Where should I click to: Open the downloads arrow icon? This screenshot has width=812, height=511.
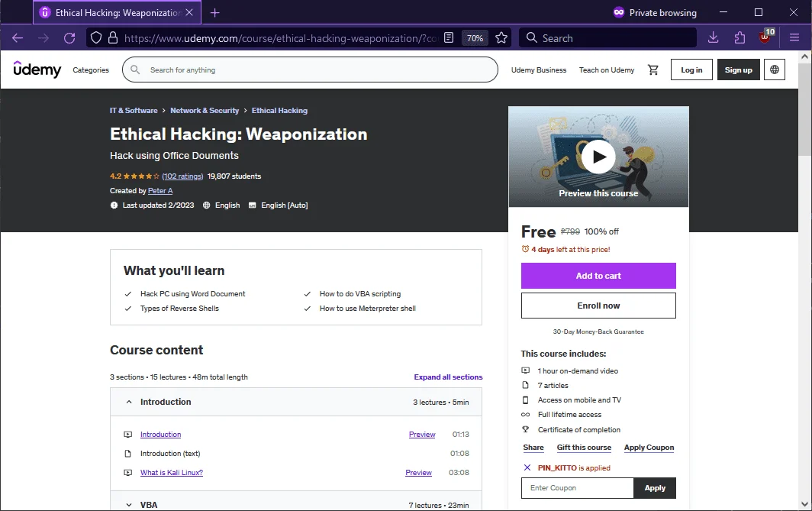713,38
